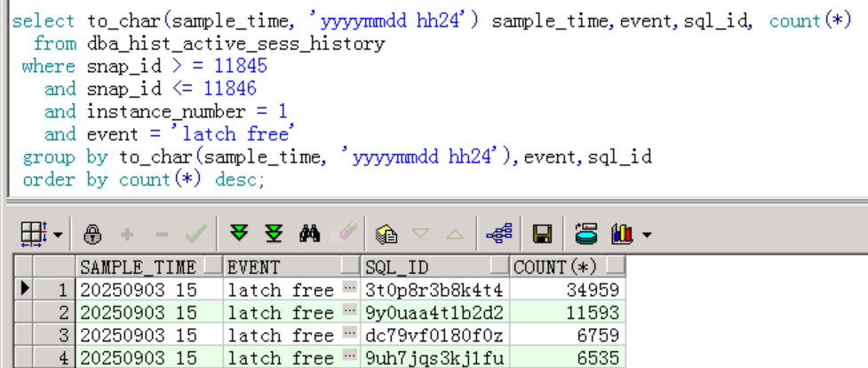The width and height of the screenshot is (868, 368).
Task: Select SAMPLE_TIME cell in row 1
Action: 149,289
